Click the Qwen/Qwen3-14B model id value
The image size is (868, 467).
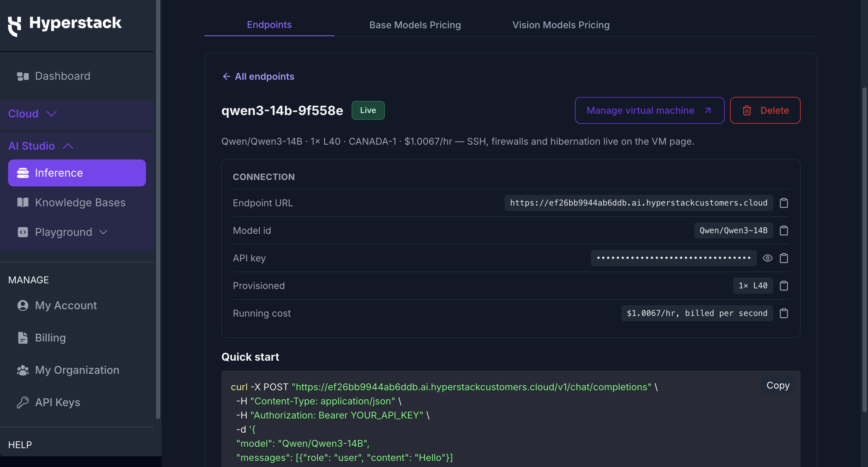click(x=733, y=230)
